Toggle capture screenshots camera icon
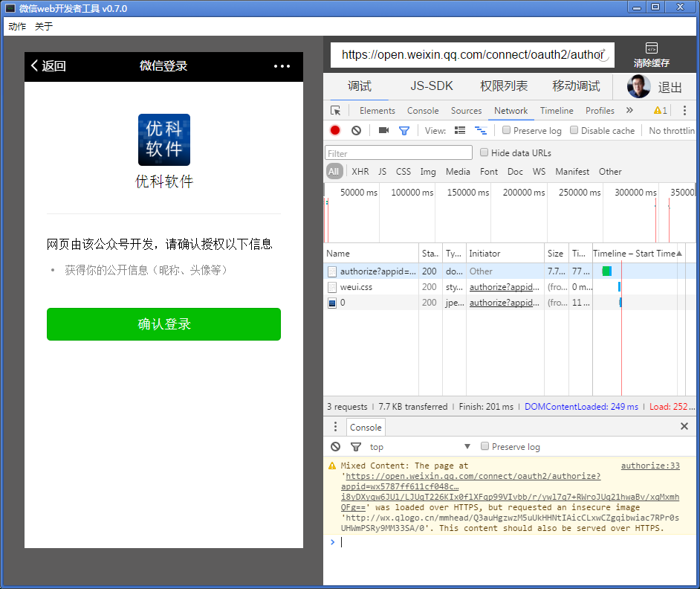The height and width of the screenshot is (589, 700). pyautogui.click(x=383, y=130)
